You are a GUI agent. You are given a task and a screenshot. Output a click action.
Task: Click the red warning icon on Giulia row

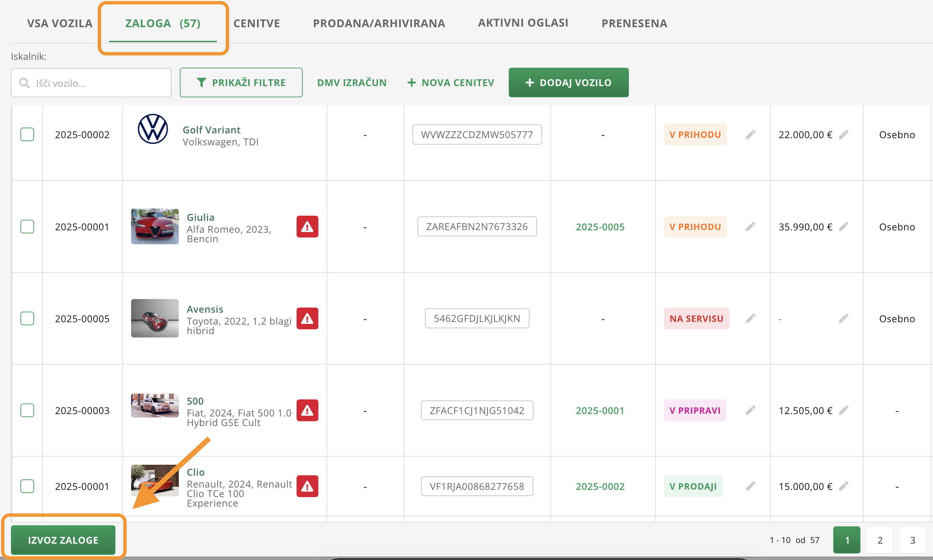307,227
